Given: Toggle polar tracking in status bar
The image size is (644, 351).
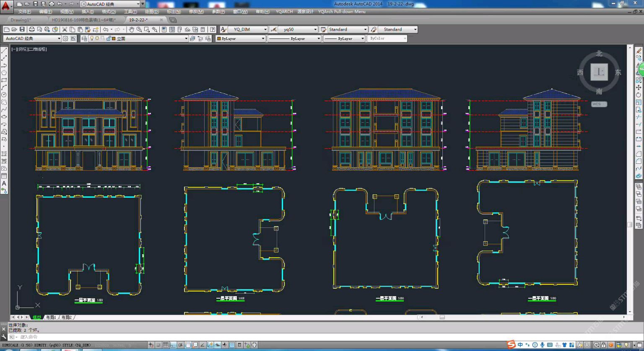Looking at the screenshot, I should [x=181, y=345].
